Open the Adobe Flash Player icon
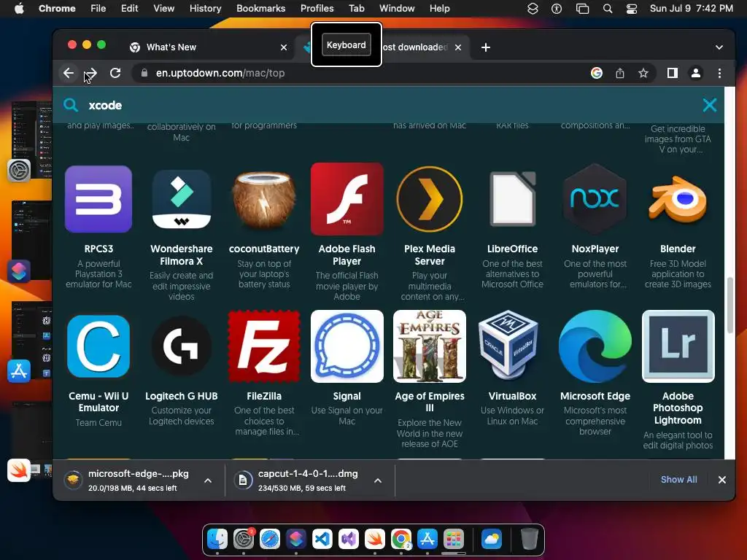 [347, 199]
